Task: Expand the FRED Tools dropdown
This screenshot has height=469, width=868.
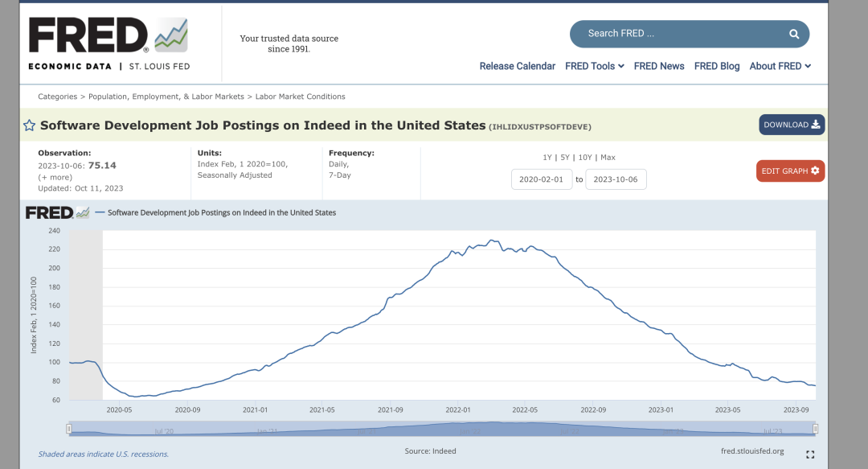Action: click(594, 66)
